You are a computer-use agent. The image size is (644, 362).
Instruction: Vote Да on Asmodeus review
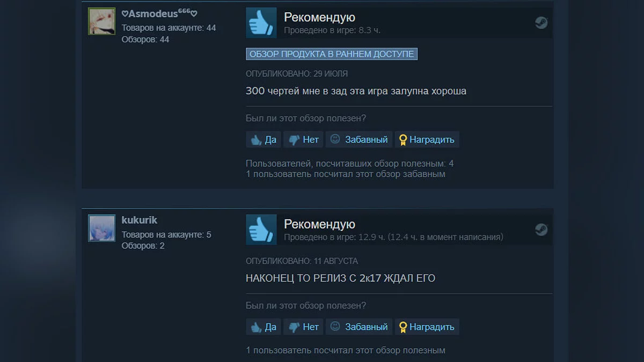tap(264, 139)
